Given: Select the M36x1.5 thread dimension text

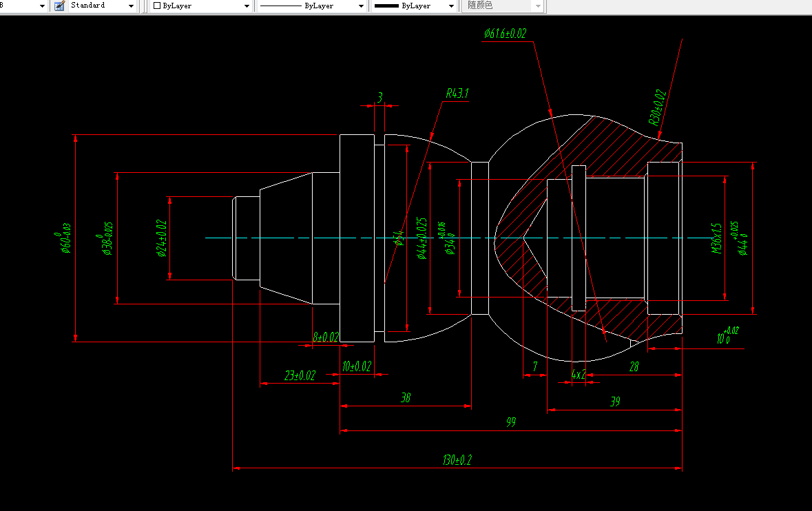Looking at the screenshot, I should coord(716,238).
